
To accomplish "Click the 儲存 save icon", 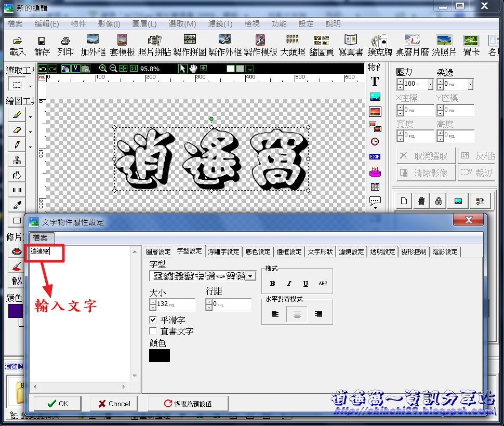I will point(42,46).
